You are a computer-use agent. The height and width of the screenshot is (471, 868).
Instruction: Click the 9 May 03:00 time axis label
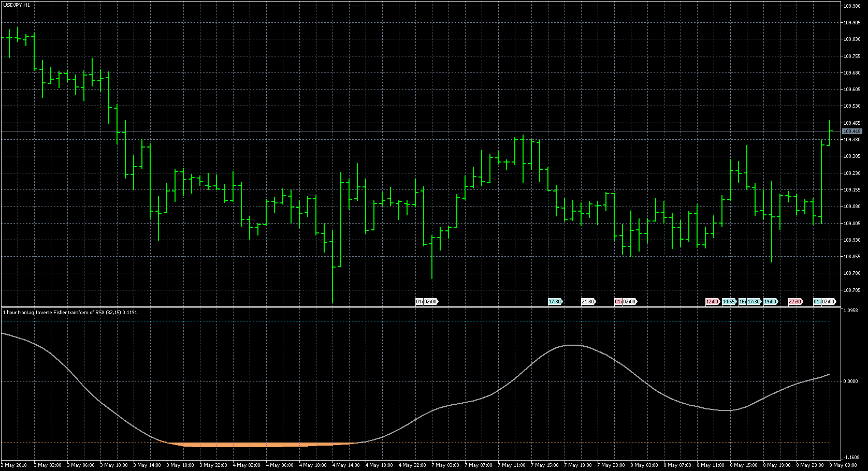pos(843,465)
